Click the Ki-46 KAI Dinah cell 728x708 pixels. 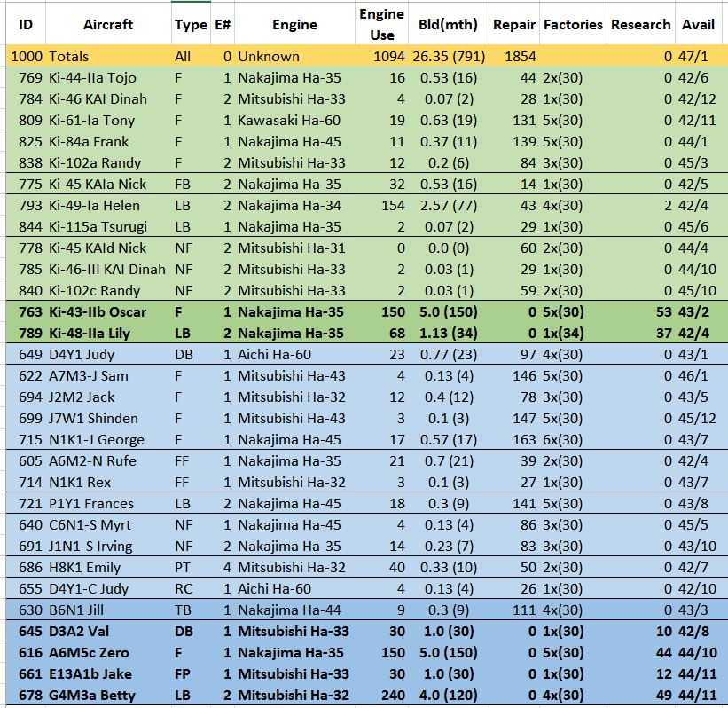pos(109,99)
